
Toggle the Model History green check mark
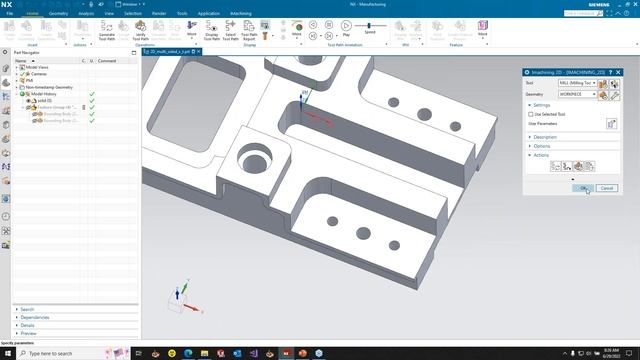click(92, 94)
